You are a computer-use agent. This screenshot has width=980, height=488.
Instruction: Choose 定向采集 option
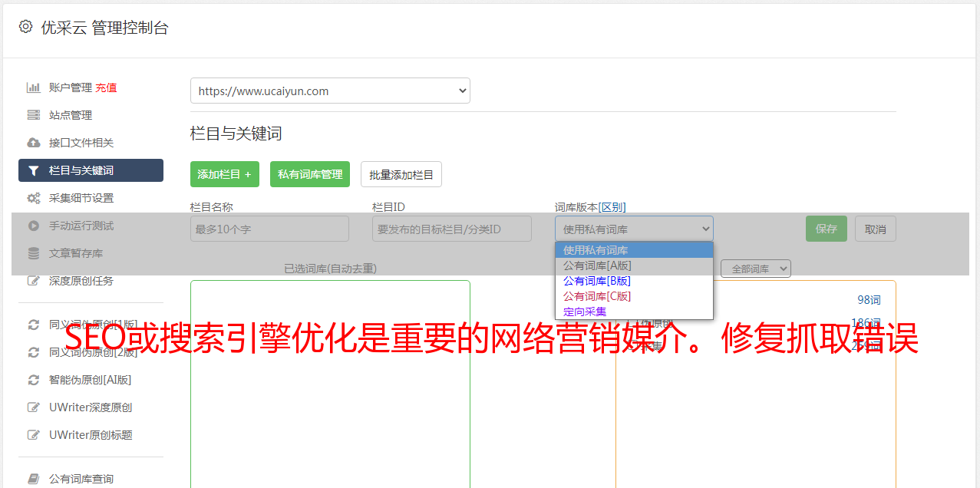[x=634, y=312]
